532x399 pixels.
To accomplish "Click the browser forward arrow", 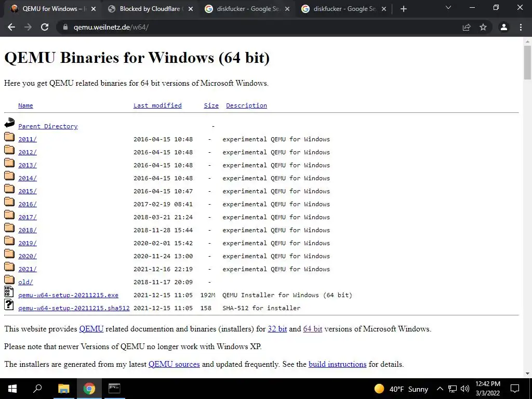I will click(x=28, y=27).
